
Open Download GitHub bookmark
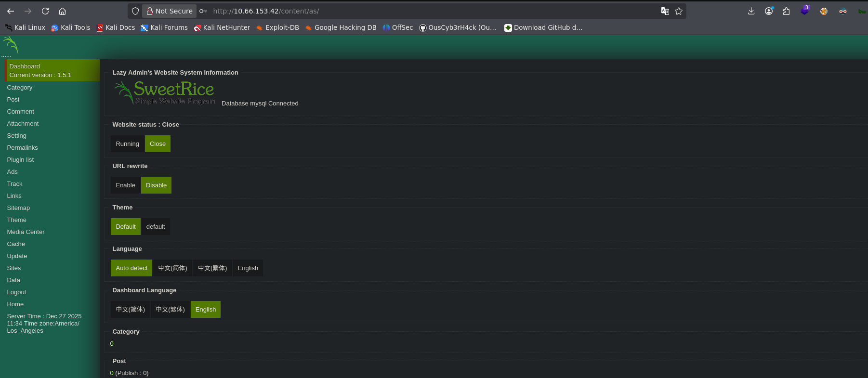coord(543,27)
